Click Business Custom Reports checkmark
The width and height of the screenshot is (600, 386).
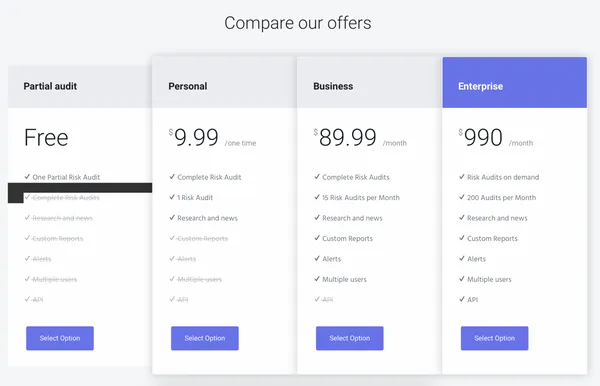click(x=317, y=238)
